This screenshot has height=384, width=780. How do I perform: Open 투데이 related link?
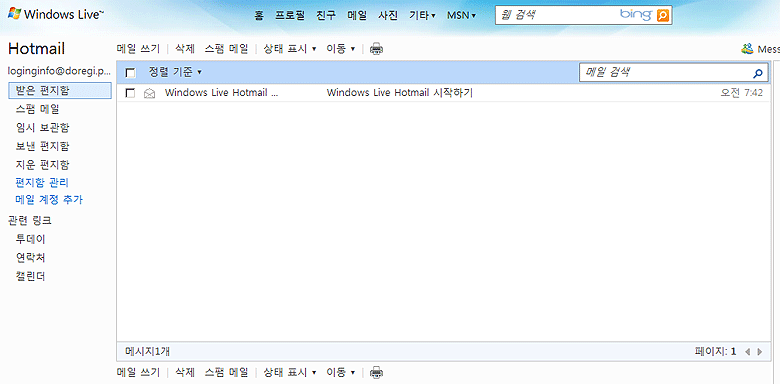point(31,239)
